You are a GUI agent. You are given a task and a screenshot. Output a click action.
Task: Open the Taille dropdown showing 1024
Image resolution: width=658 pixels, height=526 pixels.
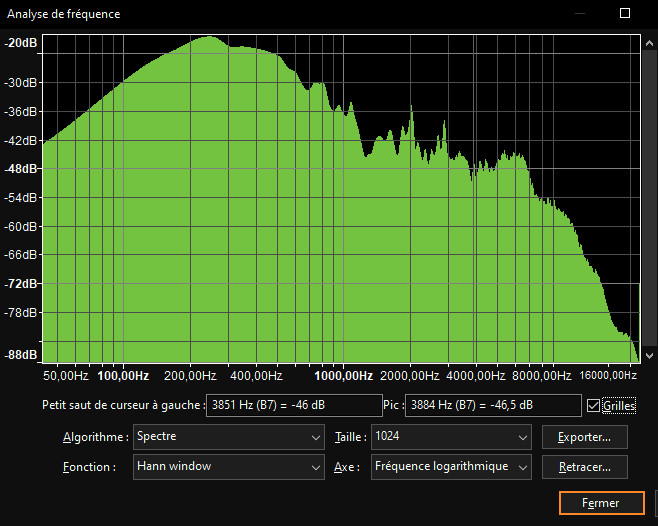coord(450,437)
